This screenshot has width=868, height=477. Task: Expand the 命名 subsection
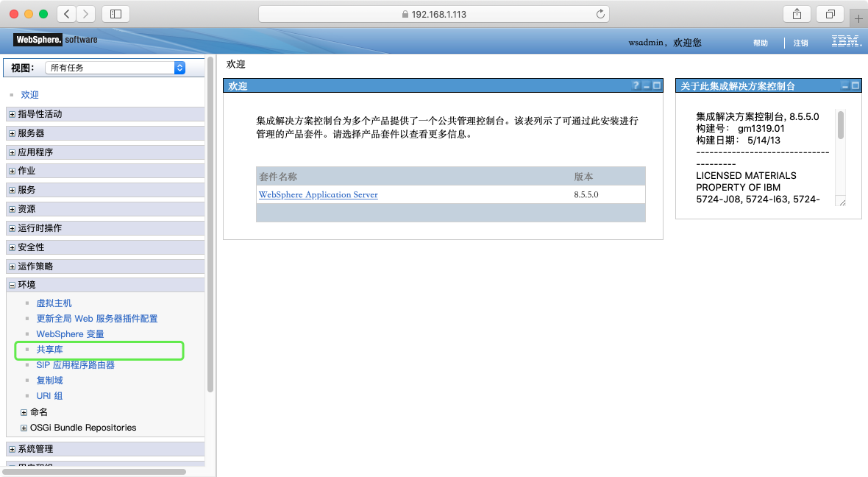(x=24, y=412)
